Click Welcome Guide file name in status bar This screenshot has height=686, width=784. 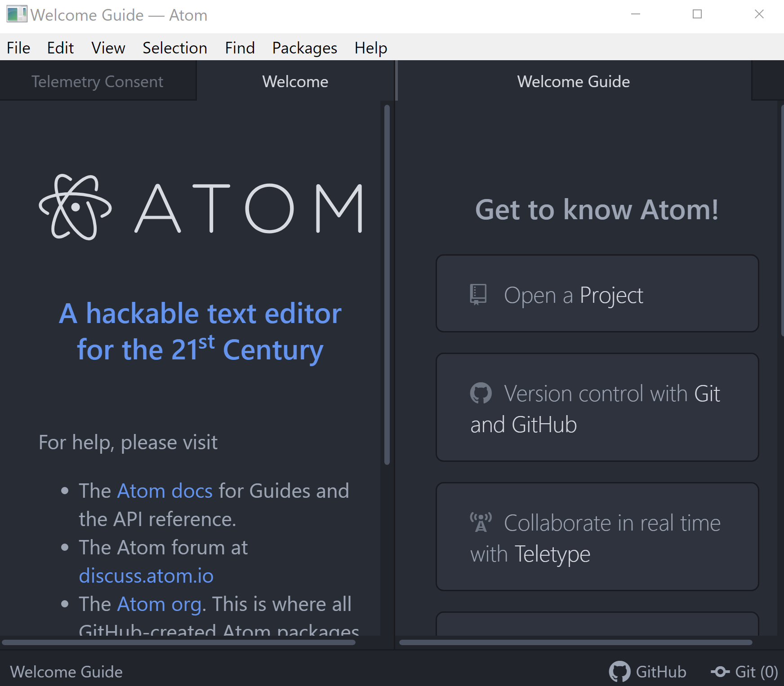coord(66,672)
